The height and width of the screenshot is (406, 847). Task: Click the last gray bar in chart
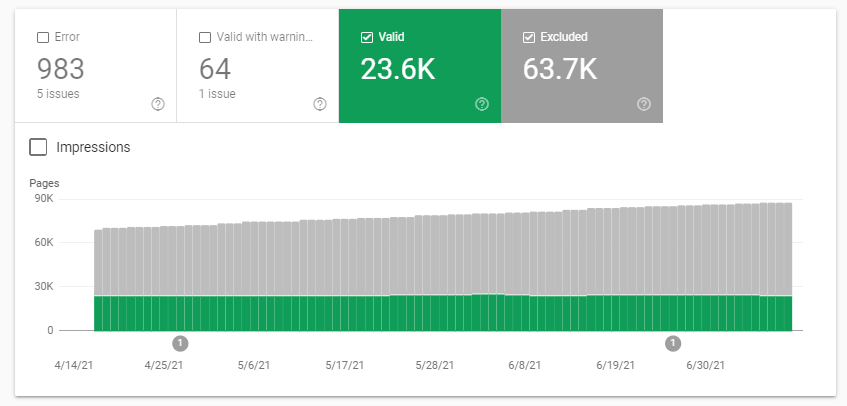click(788, 249)
